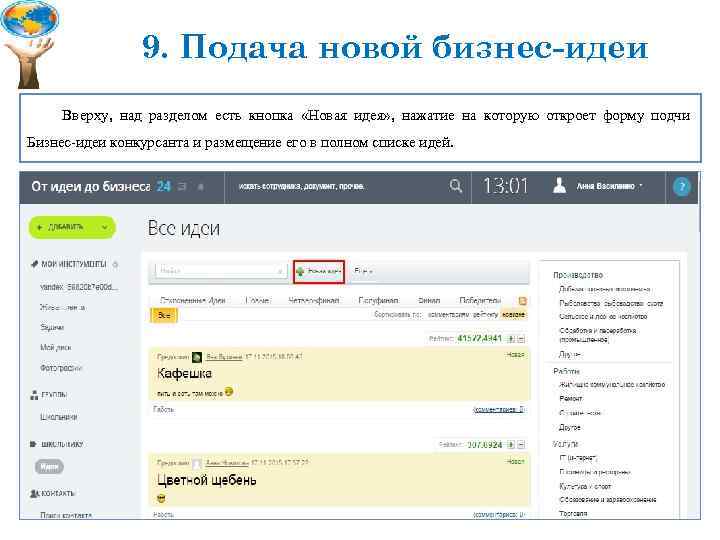This screenshot has width=720, height=540.
Task: Open comments link under Кафешка idea
Action: point(499,410)
